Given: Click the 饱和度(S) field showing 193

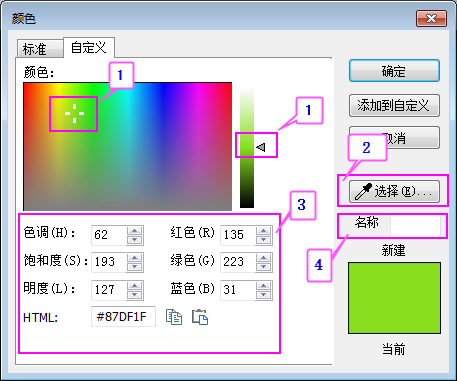Looking at the screenshot, I should tap(109, 262).
